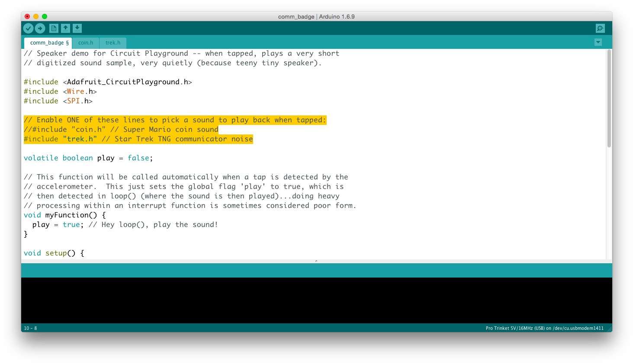Click the closing brace of myFunction
Viewport: 633px width, 364px height.
tap(26, 234)
